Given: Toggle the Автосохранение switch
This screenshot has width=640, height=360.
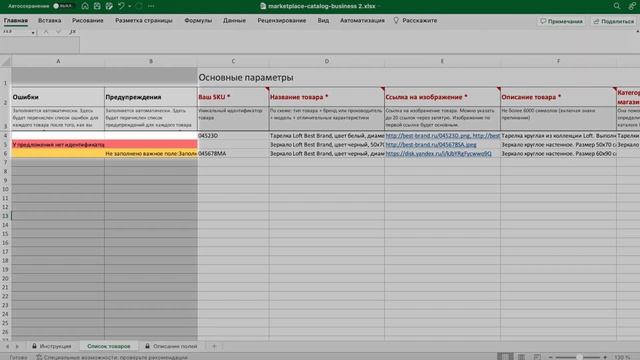Looking at the screenshot, I should (x=63, y=6).
